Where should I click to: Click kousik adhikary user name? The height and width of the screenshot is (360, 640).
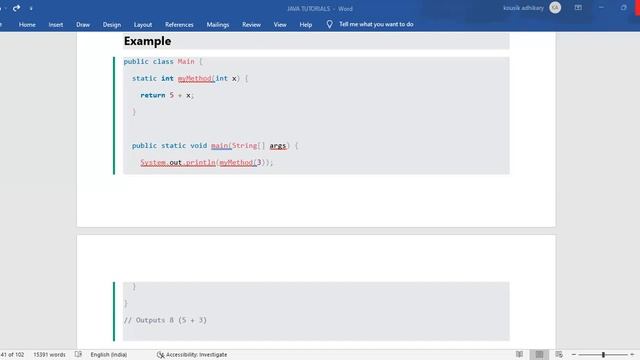click(x=523, y=8)
